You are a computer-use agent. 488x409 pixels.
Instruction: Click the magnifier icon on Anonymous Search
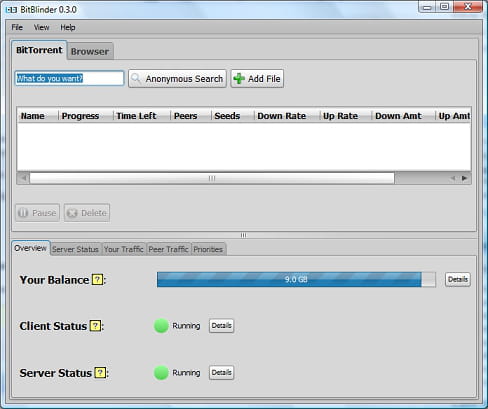click(x=136, y=78)
